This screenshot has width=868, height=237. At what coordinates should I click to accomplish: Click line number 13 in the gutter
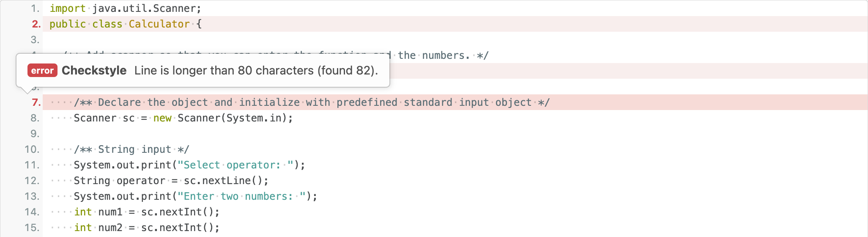32,196
